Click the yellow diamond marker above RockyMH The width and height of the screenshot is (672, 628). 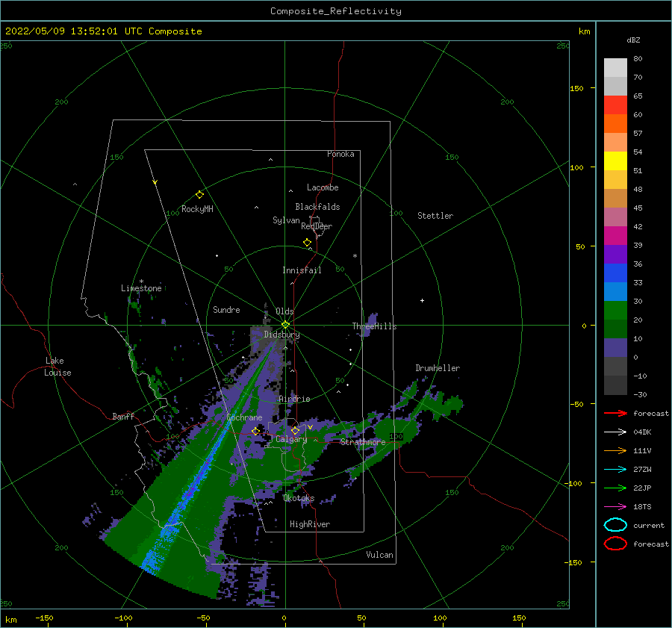(x=199, y=195)
